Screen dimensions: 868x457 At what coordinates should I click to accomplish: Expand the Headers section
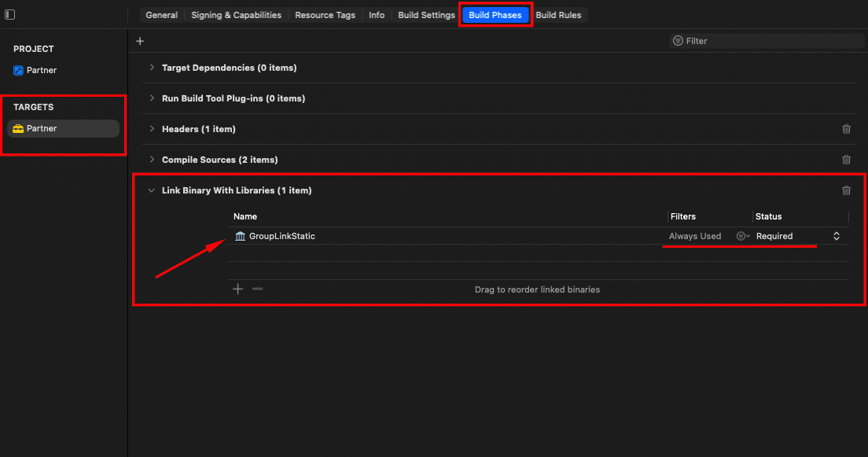click(152, 129)
